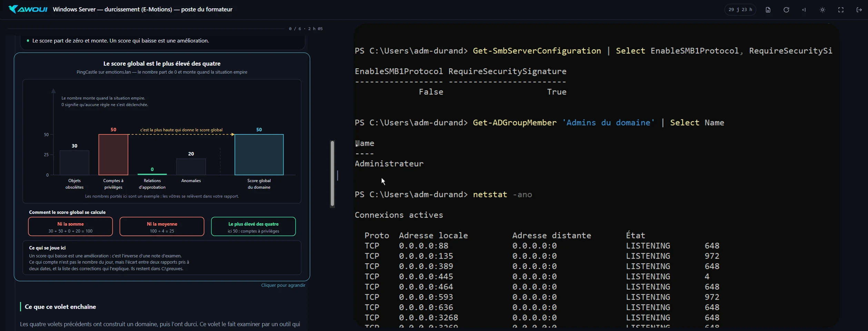Click local address '0.0.0.0:636' in netstat
868x331 pixels.
point(426,308)
